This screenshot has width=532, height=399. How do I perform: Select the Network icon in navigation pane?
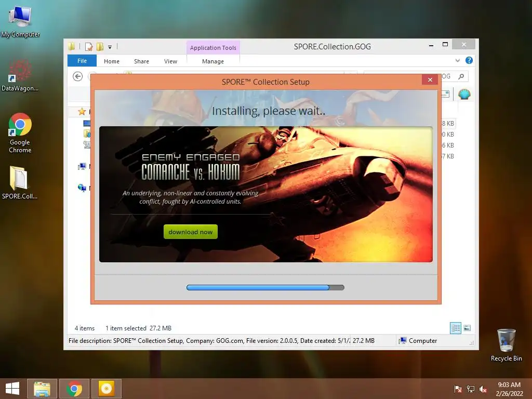(82, 188)
